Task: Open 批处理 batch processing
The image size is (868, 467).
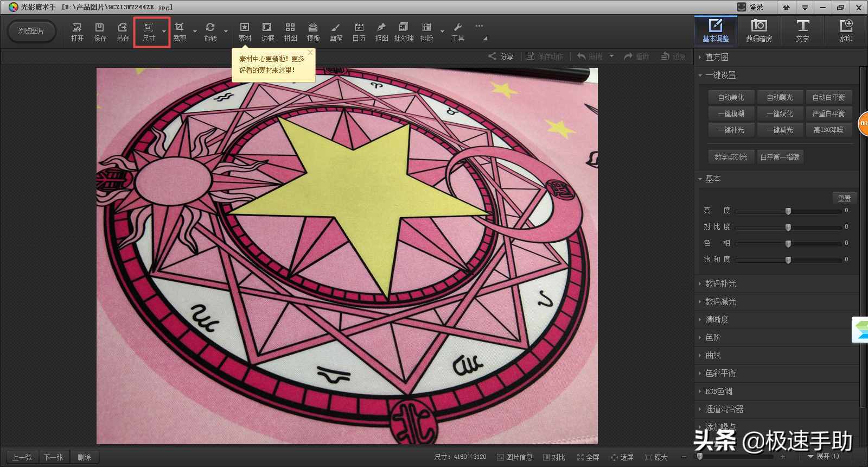Action: (x=404, y=32)
